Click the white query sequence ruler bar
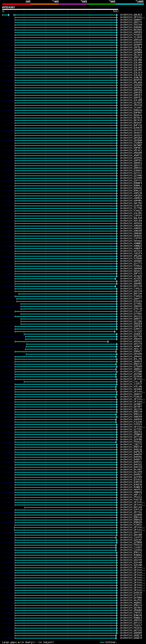 [x=60, y=10]
